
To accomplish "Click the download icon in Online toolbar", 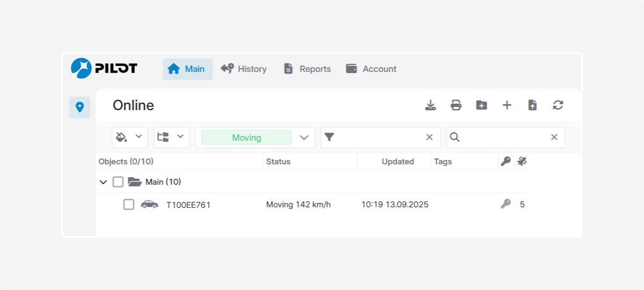I will click(x=430, y=105).
